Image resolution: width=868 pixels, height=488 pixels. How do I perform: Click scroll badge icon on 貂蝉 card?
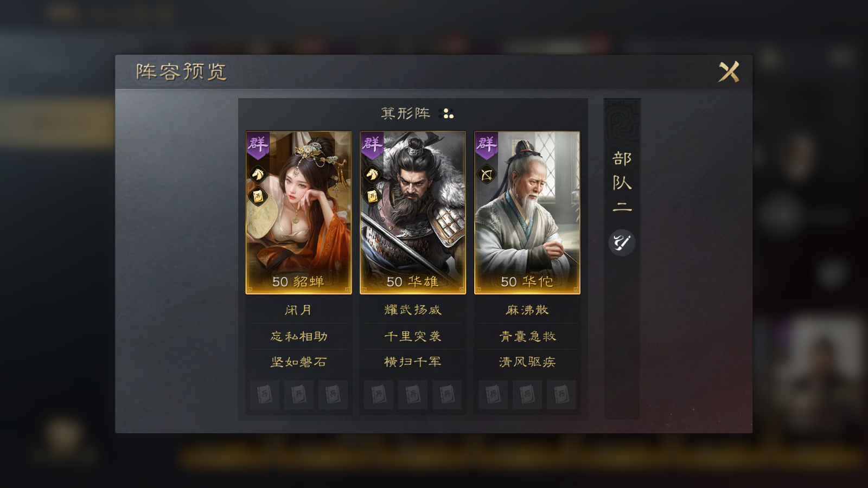pyautogui.click(x=258, y=196)
